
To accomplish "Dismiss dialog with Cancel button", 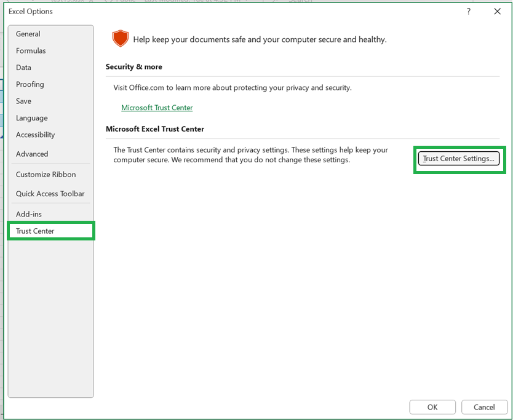I will [484, 407].
